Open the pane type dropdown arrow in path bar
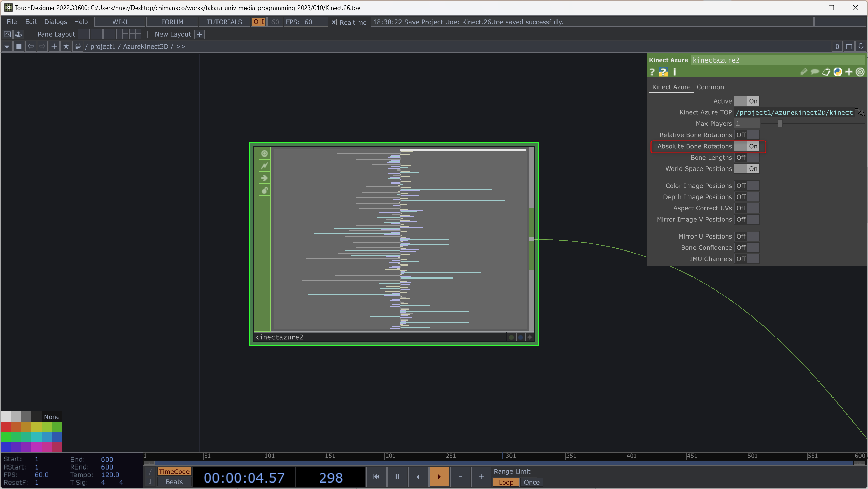This screenshot has width=868, height=489. click(x=6, y=46)
